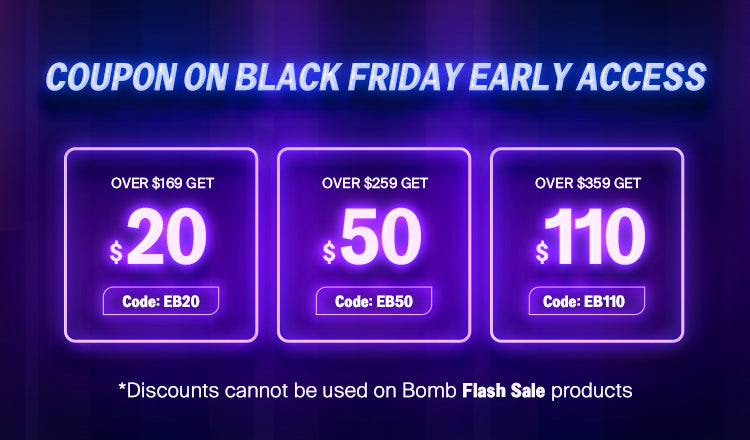Image resolution: width=750 pixels, height=440 pixels.
Task: Click the "OVER $169 GET" text
Action: click(161, 183)
